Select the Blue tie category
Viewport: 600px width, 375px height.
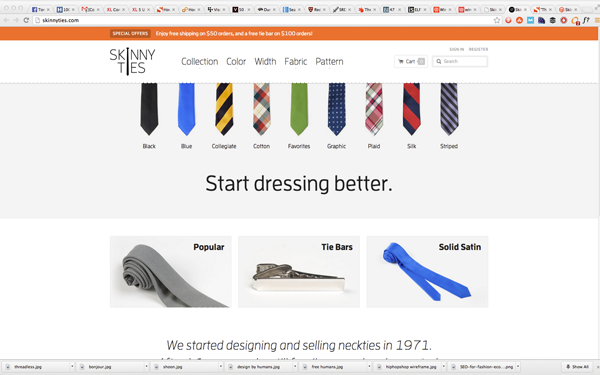186,116
